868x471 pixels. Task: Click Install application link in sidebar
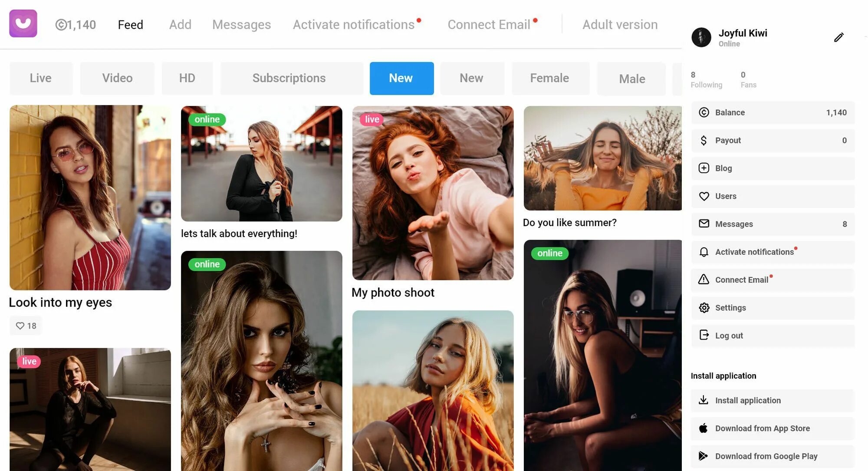pyautogui.click(x=748, y=400)
